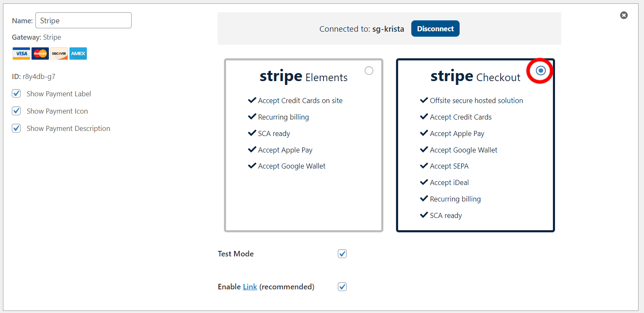Toggle Show Payment Label checkbox
The height and width of the screenshot is (313, 644).
(16, 94)
